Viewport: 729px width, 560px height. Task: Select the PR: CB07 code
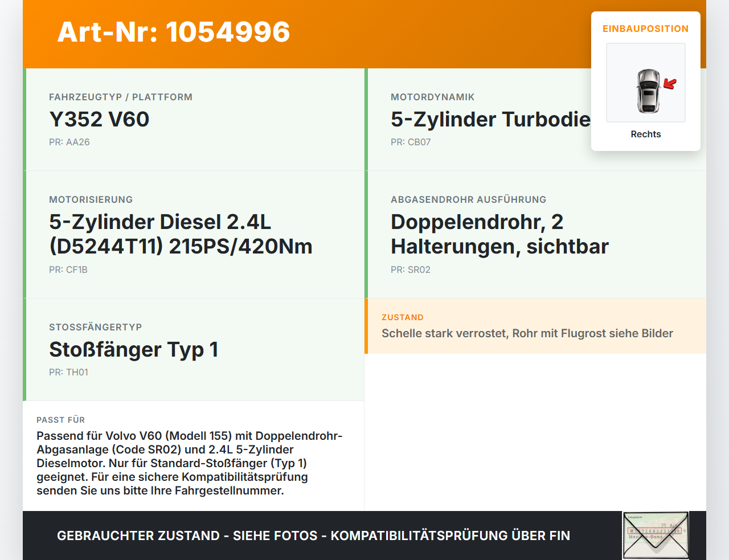[x=411, y=142]
